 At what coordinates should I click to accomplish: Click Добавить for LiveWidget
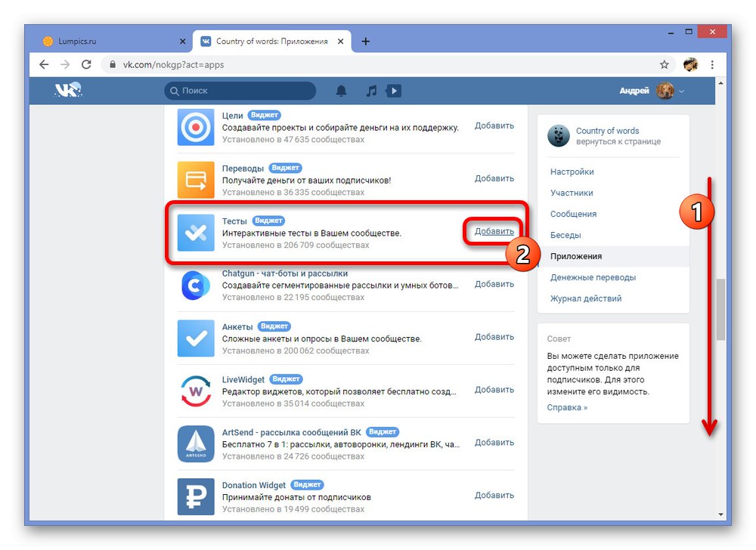click(494, 390)
